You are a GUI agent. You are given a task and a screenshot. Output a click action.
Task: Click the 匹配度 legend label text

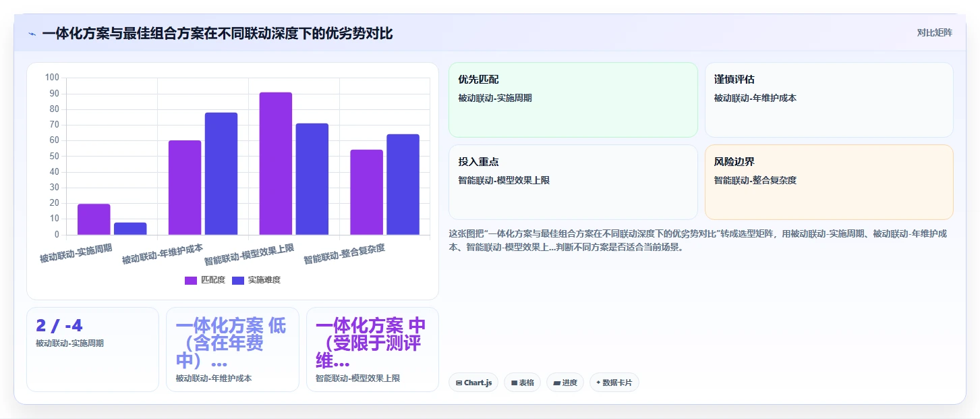213,280
